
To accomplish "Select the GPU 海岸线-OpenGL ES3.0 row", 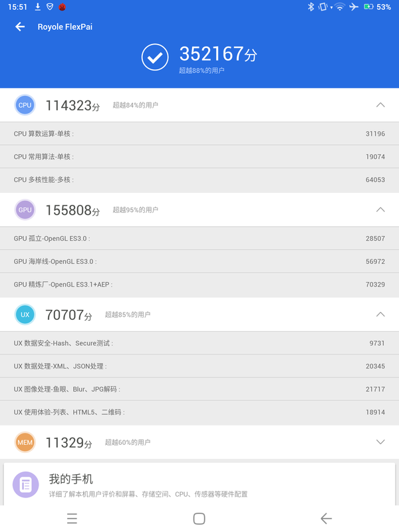I will pos(199,261).
